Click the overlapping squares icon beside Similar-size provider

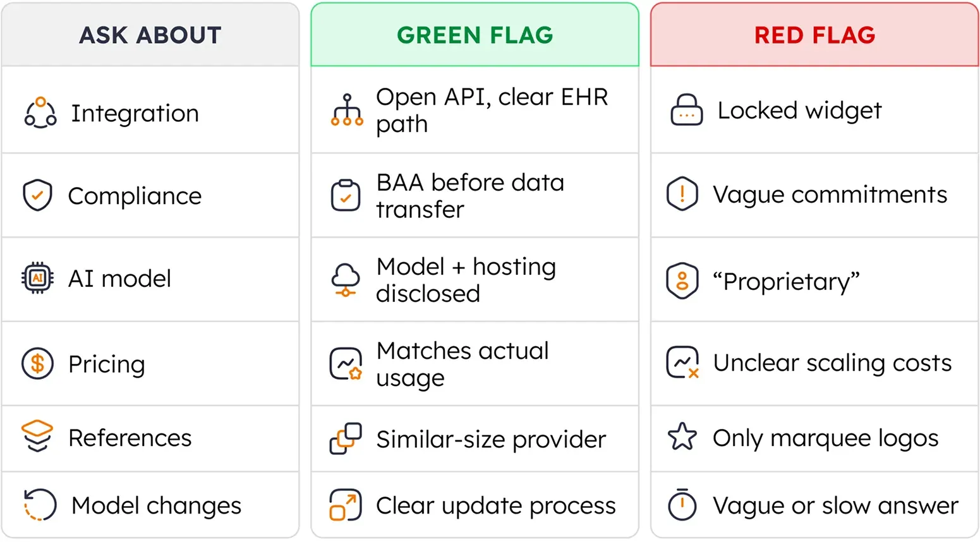point(346,438)
